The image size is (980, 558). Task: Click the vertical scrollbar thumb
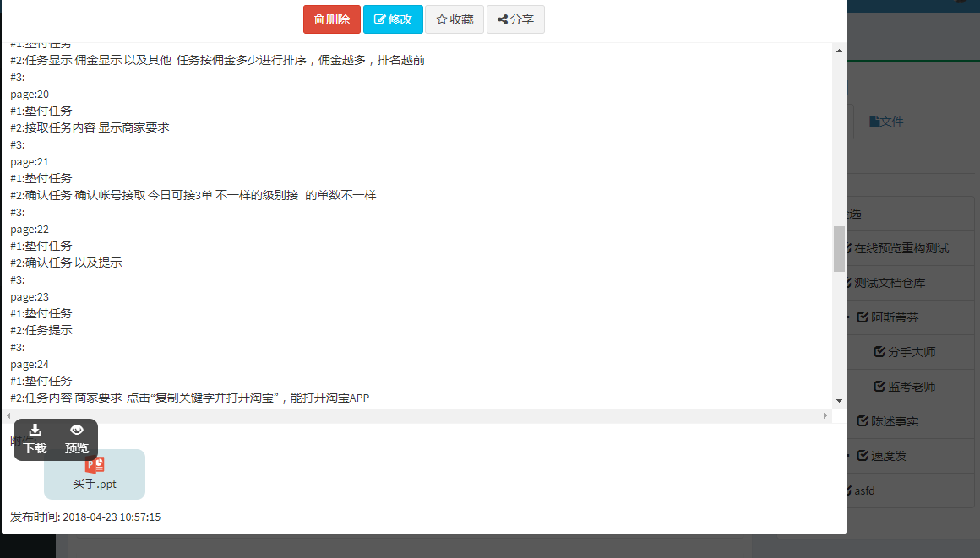pyautogui.click(x=840, y=249)
